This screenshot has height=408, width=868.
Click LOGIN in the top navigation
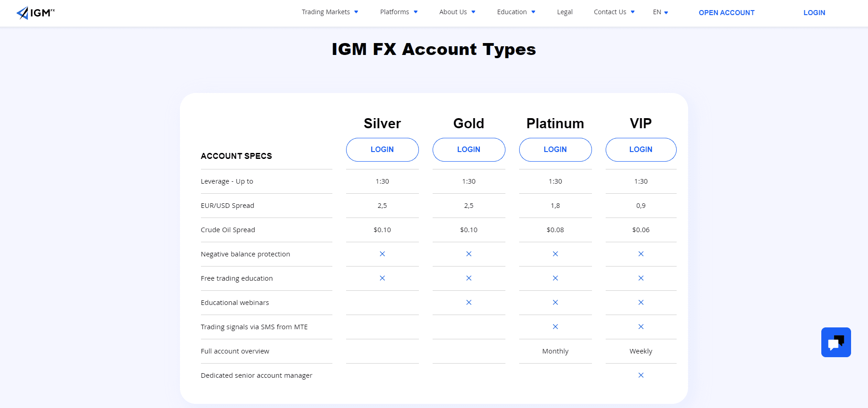pos(814,13)
